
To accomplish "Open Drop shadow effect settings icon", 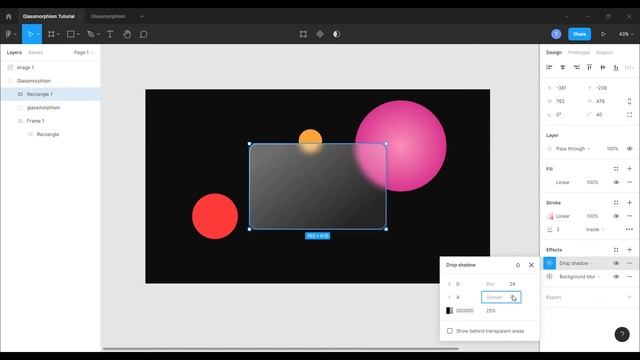I will pos(549,263).
